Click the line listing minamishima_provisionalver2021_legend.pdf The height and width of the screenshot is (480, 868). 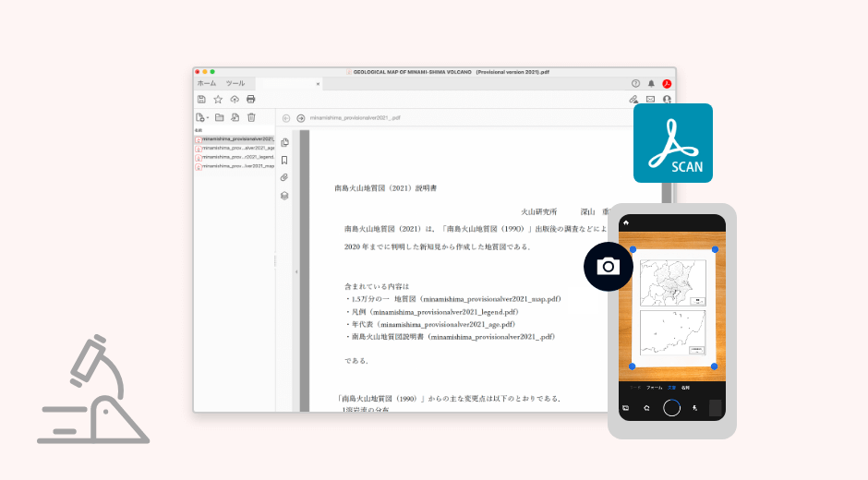(x=432, y=312)
